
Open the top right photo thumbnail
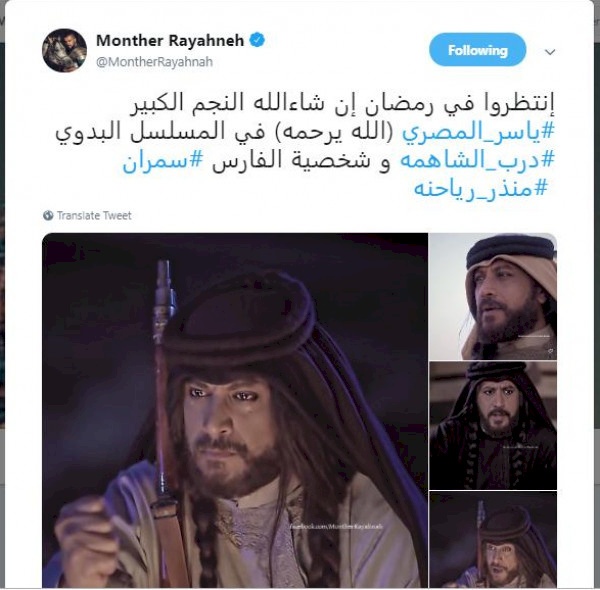click(x=493, y=297)
